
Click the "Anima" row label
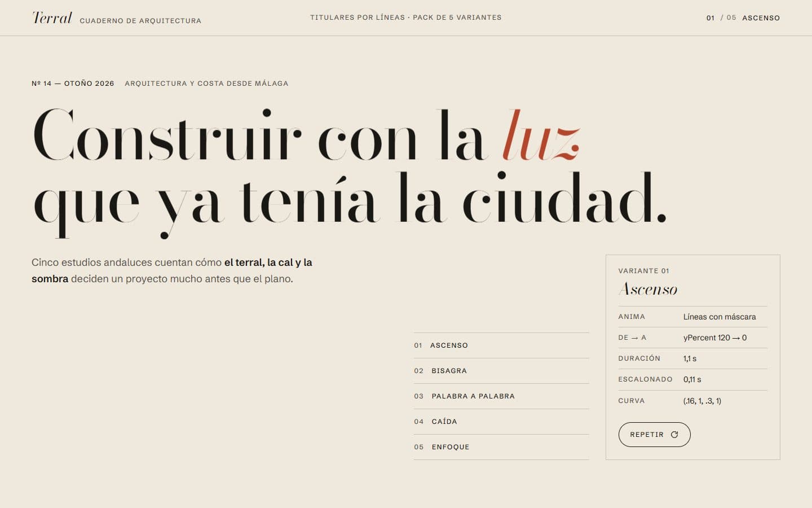click(632, 317)
